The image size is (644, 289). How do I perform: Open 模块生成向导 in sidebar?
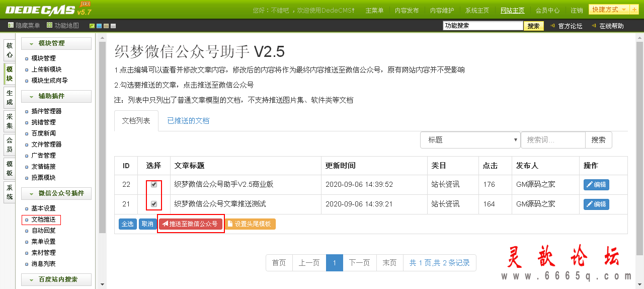(x=49, y=81)
